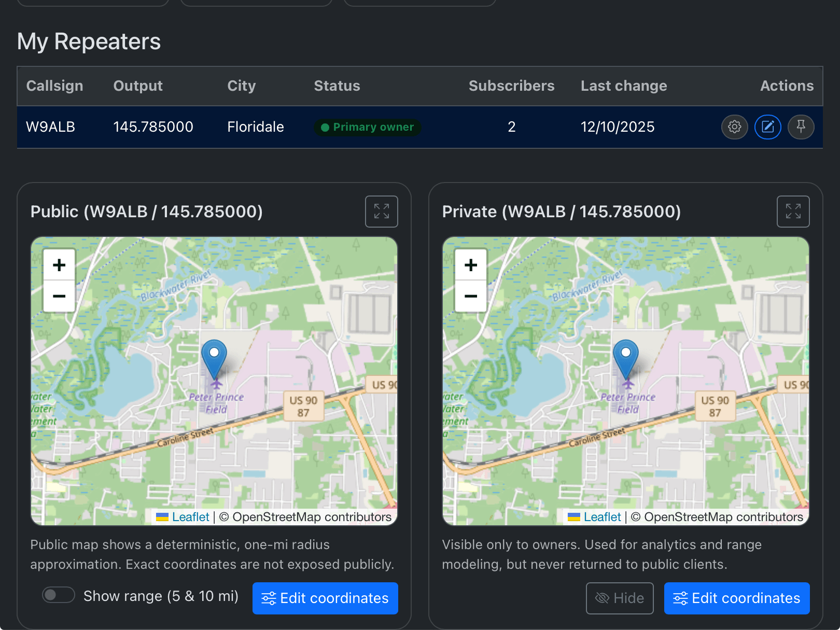840x630 pixels.
Task: Enable Show range (5 & 10 mi) switch
Action: (x=59, y=595)
